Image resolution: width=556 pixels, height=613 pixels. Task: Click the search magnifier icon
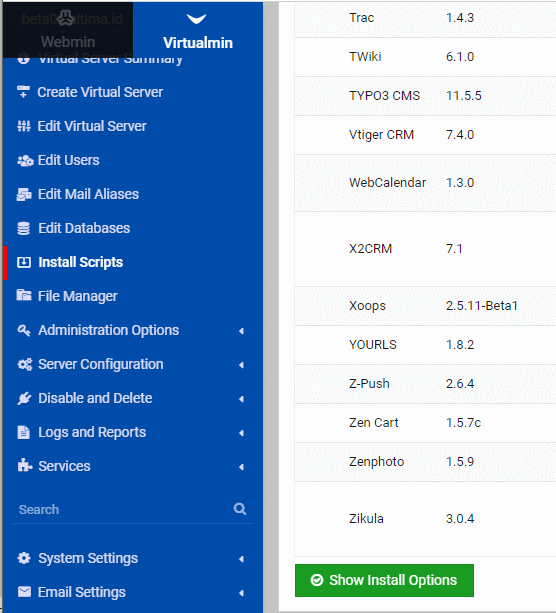tap(240, 509)
